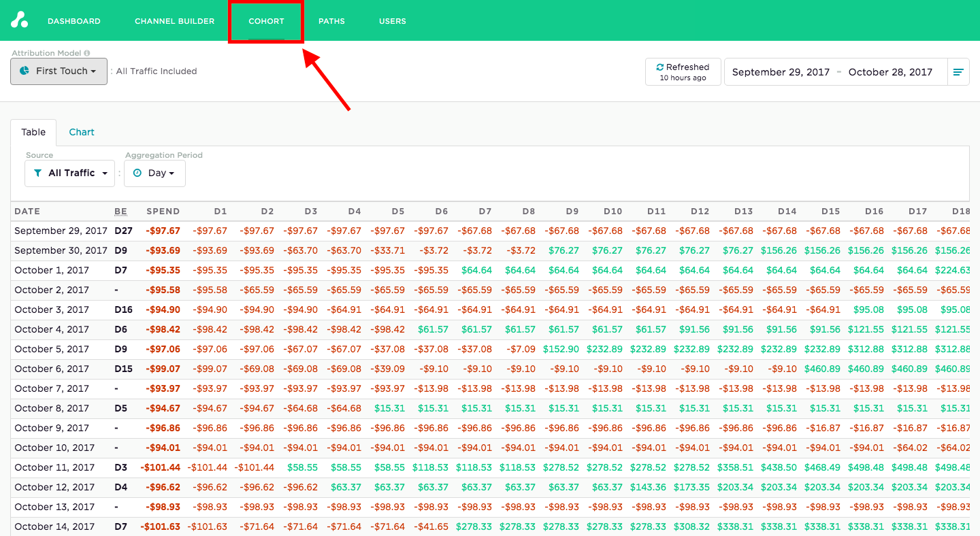Viewport: 980px width, 536px height.
Task: Select the September 30, 2017 row date
Action: (61, 250)
